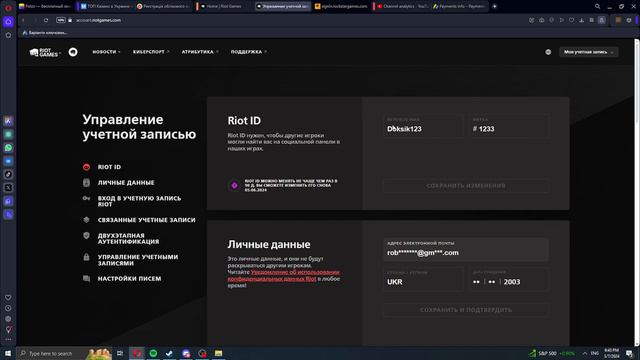Open X (Twitter) in the Opera sidebar
This screenshot has width=640, height=360.
click(x=8, y=188)
